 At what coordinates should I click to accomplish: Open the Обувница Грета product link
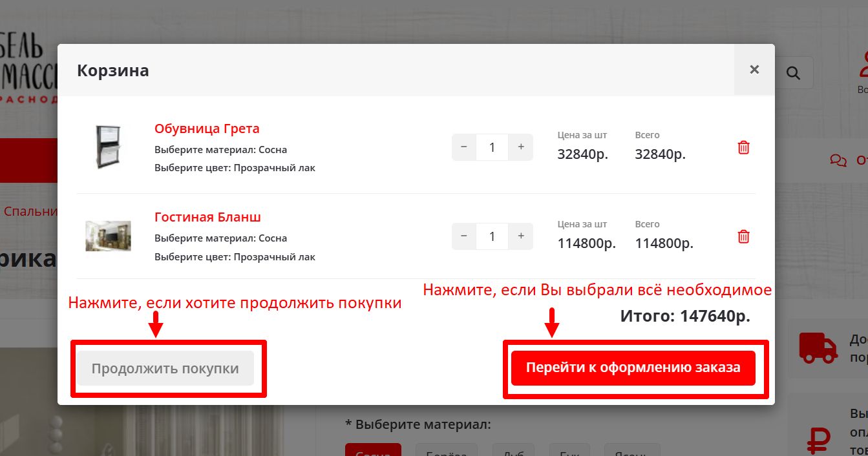207,129
